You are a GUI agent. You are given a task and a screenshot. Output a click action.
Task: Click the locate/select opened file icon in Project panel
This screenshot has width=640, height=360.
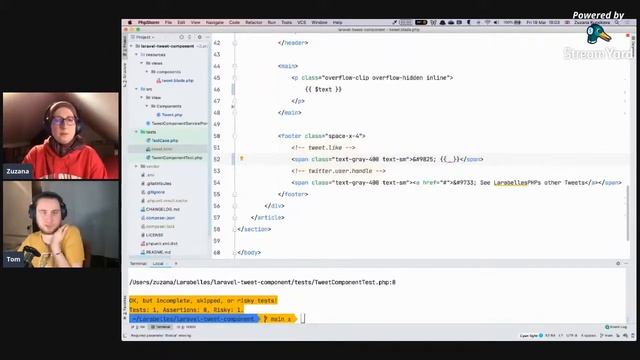pos(181,37)
